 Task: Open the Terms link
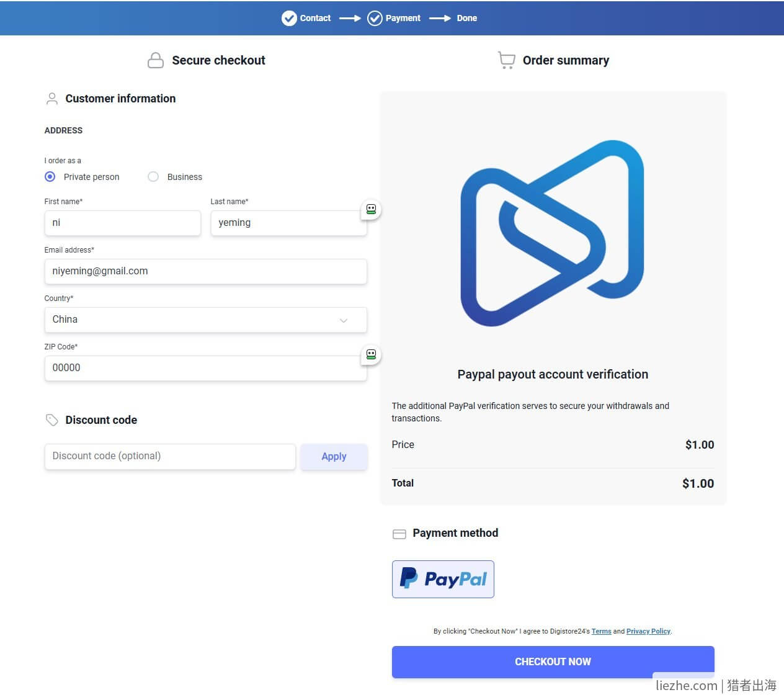(x=601, y=631)
